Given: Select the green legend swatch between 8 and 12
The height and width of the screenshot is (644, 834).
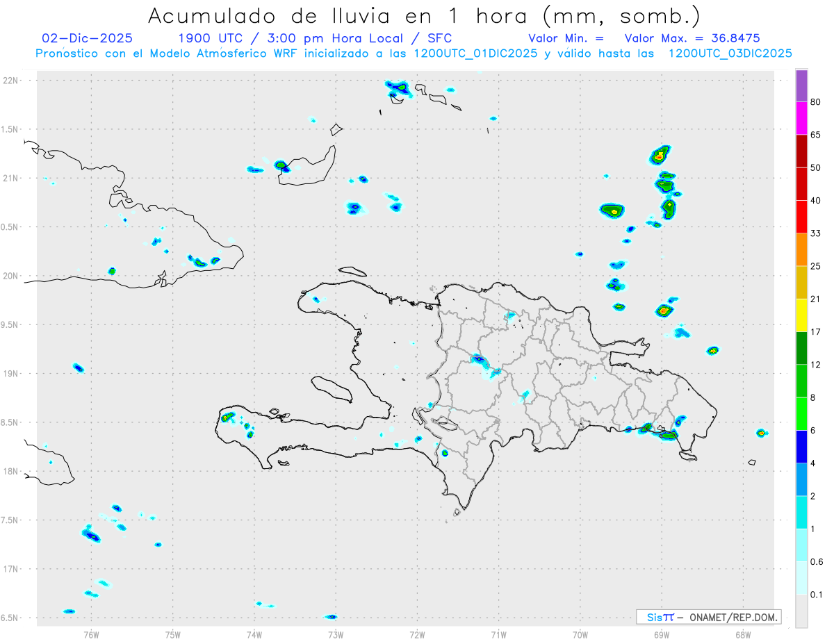Looking at the screenshot, I should point(801,381).
